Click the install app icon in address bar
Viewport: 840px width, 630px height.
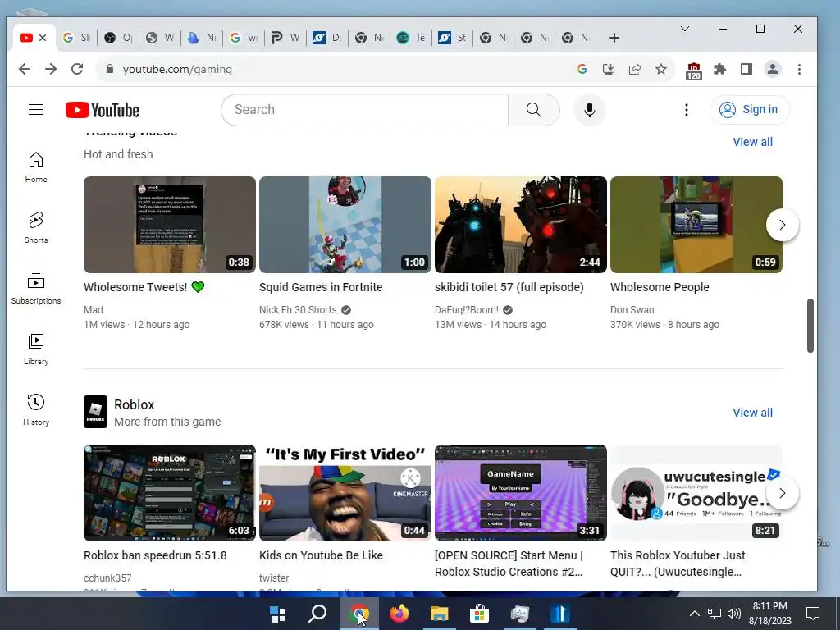[609, 69]
